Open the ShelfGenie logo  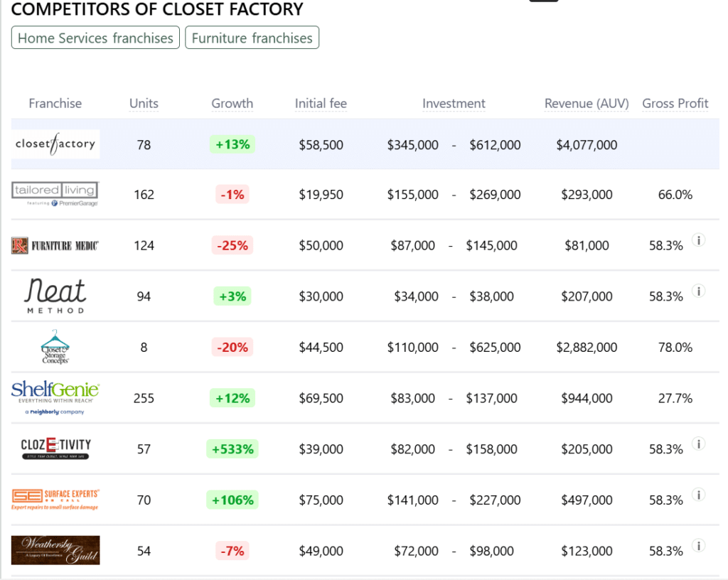[55, 397]
